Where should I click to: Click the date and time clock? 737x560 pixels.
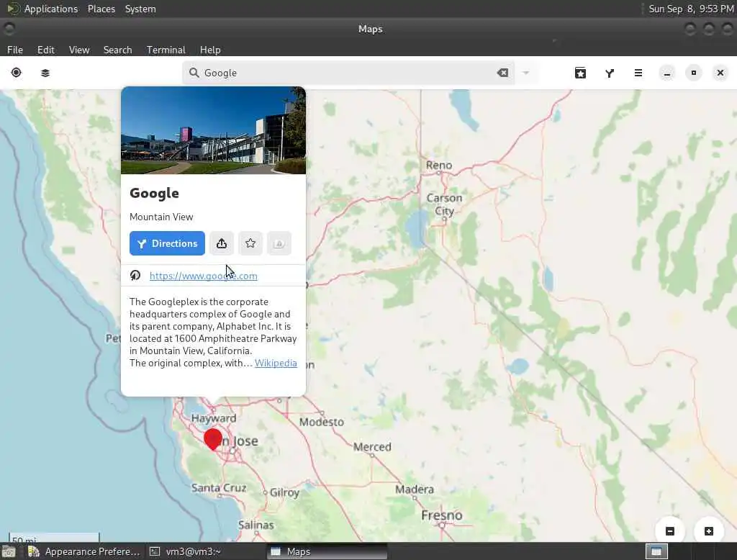click(690, 9)
